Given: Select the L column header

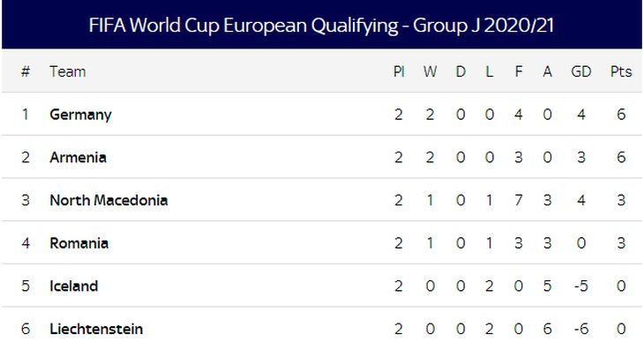Looking at the screenshot, I should tap(490, 72).
